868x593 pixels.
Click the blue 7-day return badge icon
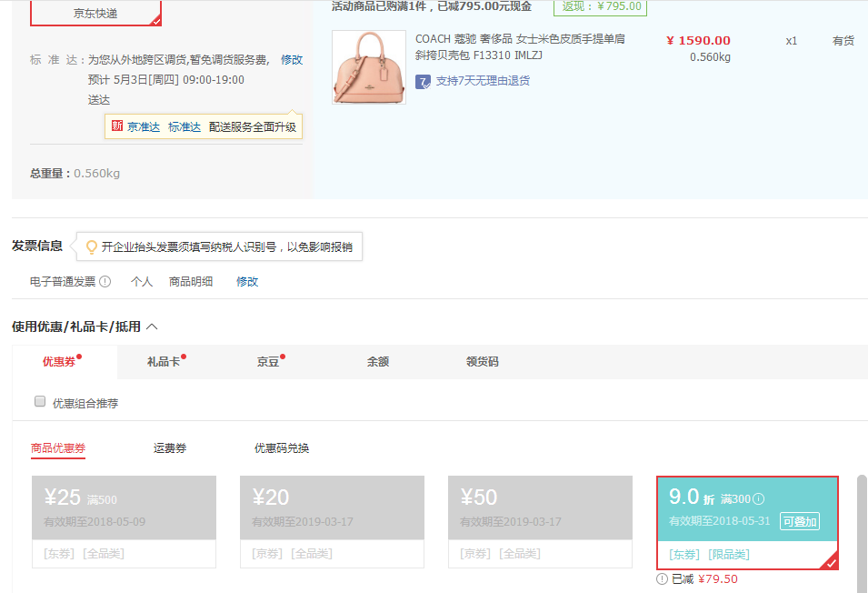click(423, 82)
